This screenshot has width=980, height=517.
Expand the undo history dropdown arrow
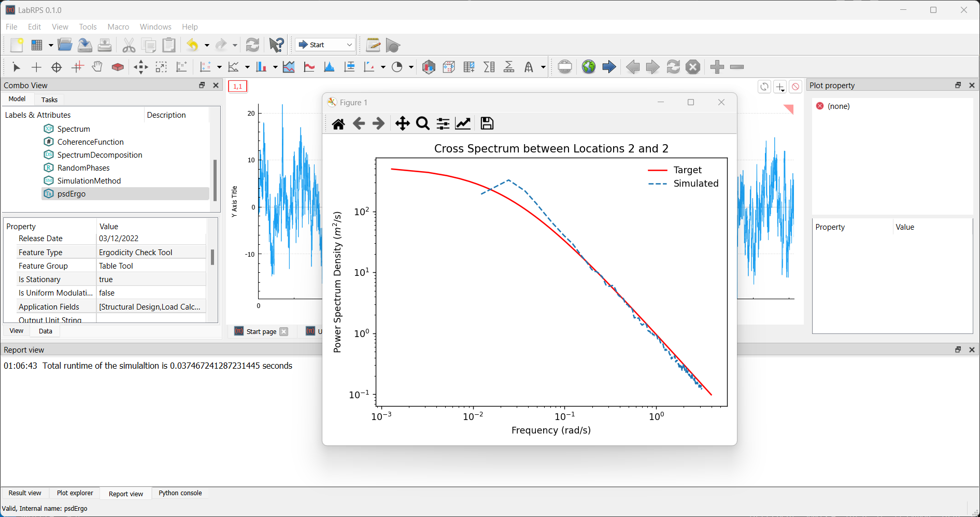pos(207,46)
